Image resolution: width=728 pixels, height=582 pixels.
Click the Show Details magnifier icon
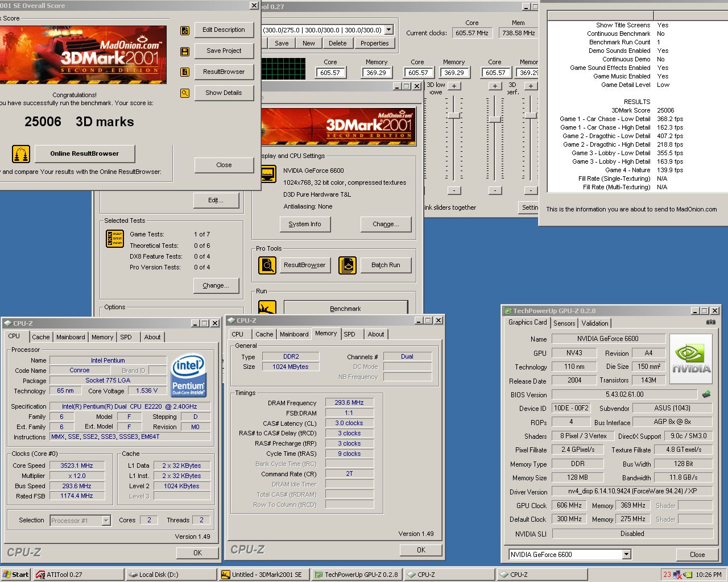pyautogui.click(x=185, y=93)
